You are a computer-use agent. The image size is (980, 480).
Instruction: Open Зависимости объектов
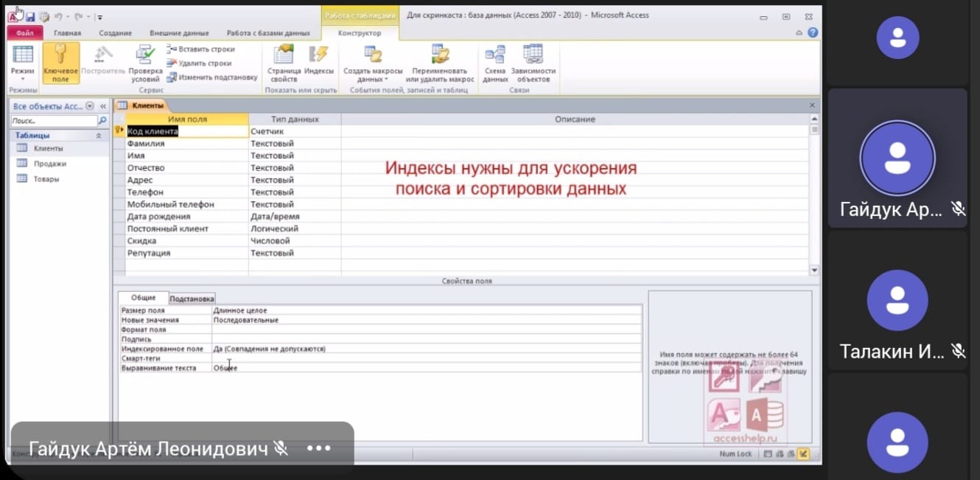[533, 63]
